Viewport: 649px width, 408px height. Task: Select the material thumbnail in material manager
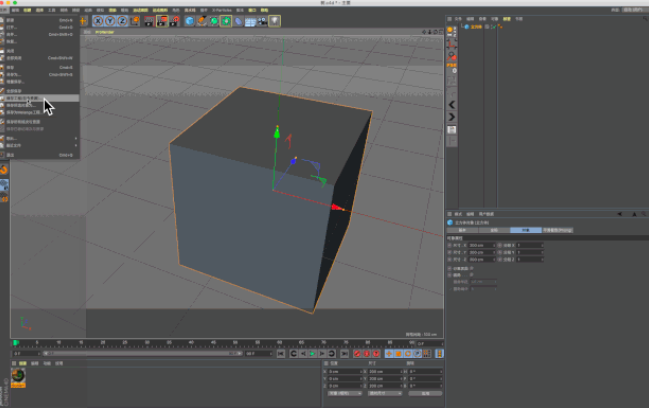pyautogui.click(x=19, y=375)
